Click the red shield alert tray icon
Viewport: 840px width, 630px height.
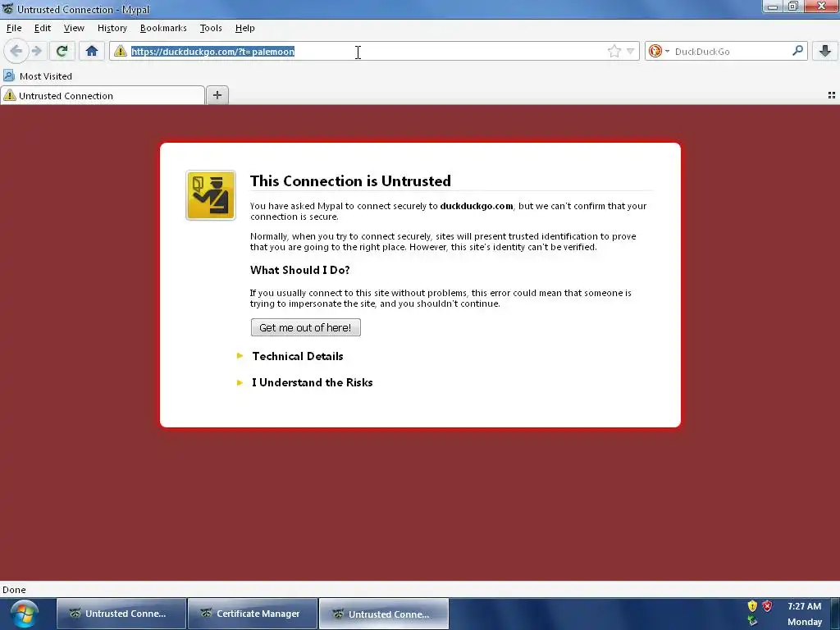tap(767, 606)
